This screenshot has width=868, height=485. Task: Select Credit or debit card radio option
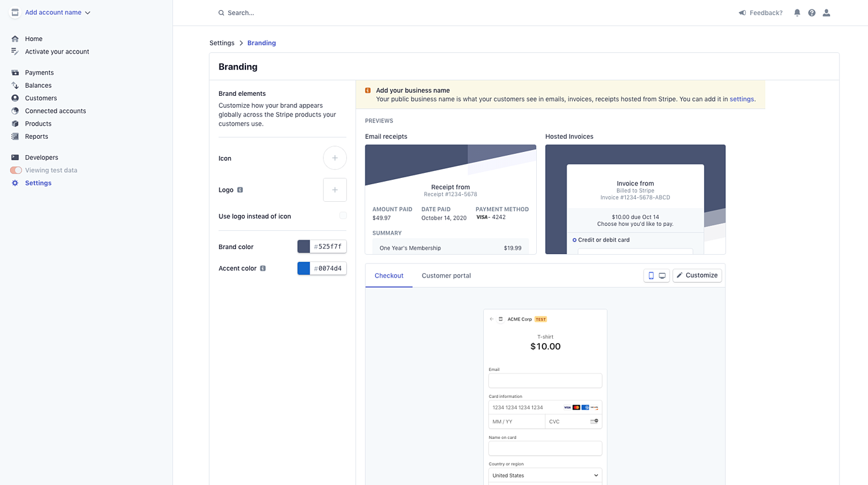coord(575,240)
